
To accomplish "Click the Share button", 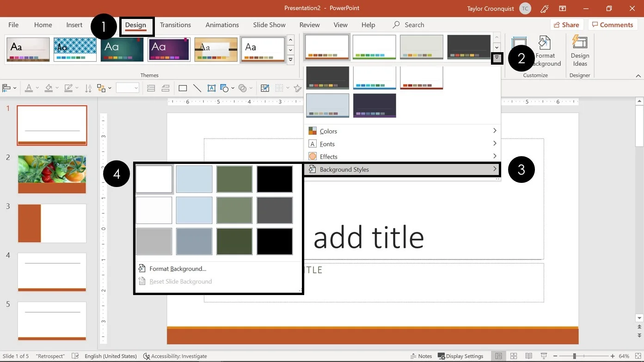I will coord(567,25).
